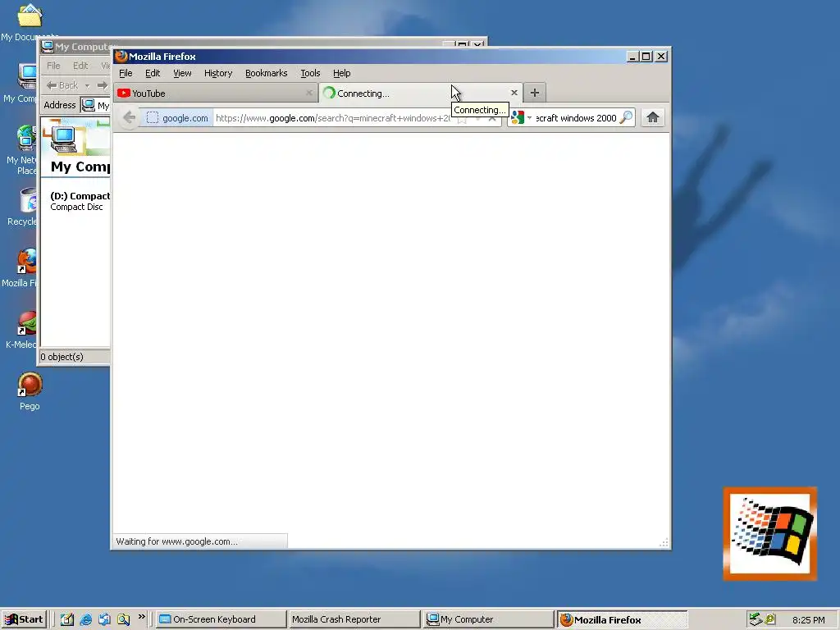Click the 8:25 PM clock
840x630 pixels.
(808, 620)
